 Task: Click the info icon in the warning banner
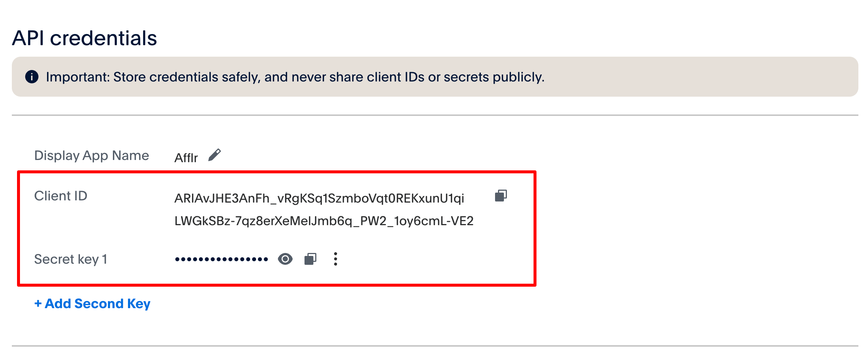coord(32,77)
